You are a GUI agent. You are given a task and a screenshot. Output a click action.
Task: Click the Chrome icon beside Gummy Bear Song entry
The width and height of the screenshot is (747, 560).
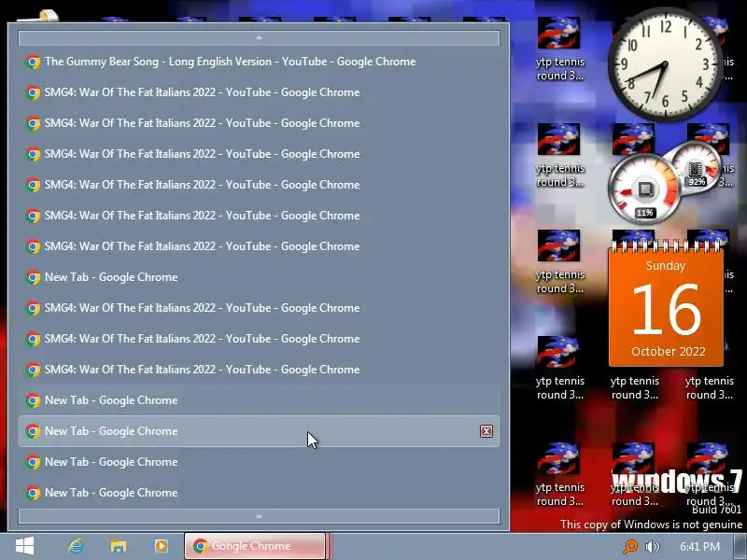[x=33, y=62]
